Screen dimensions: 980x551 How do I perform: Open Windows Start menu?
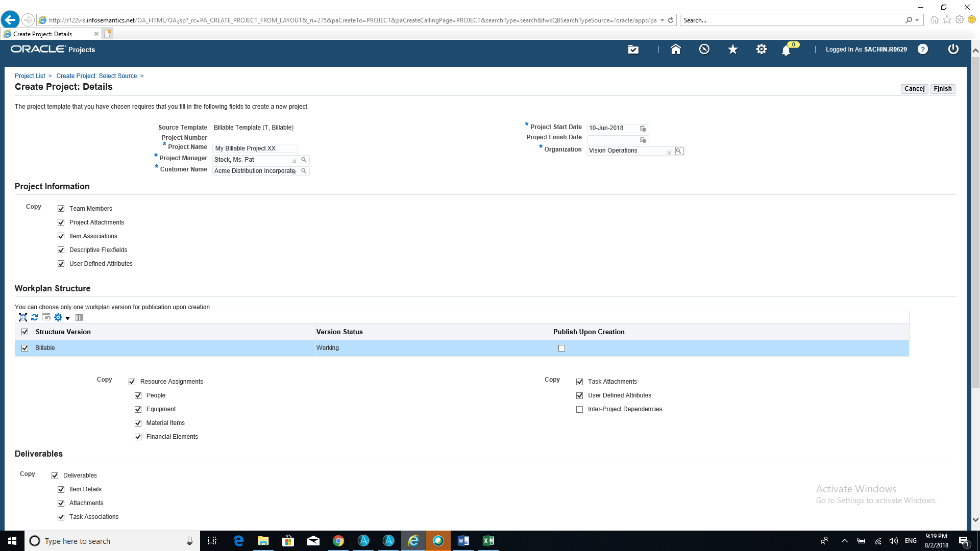(x=12, y=541)
